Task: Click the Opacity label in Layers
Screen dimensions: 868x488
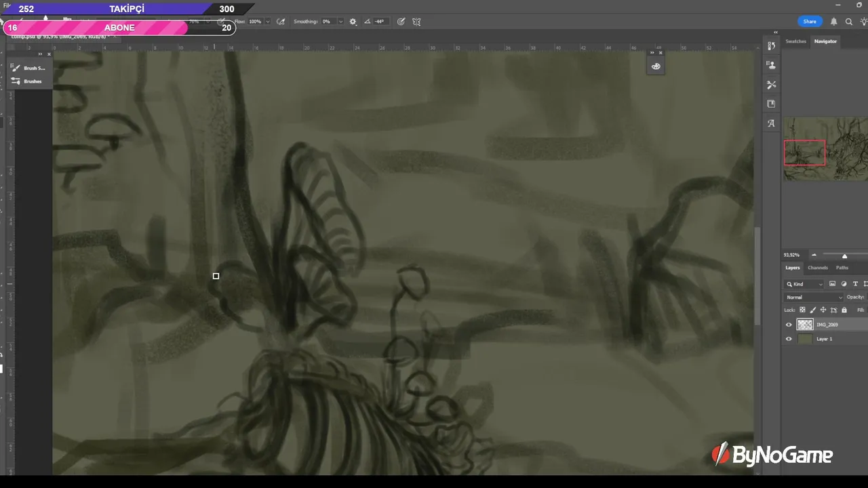Action: click(x=855, y=297)
